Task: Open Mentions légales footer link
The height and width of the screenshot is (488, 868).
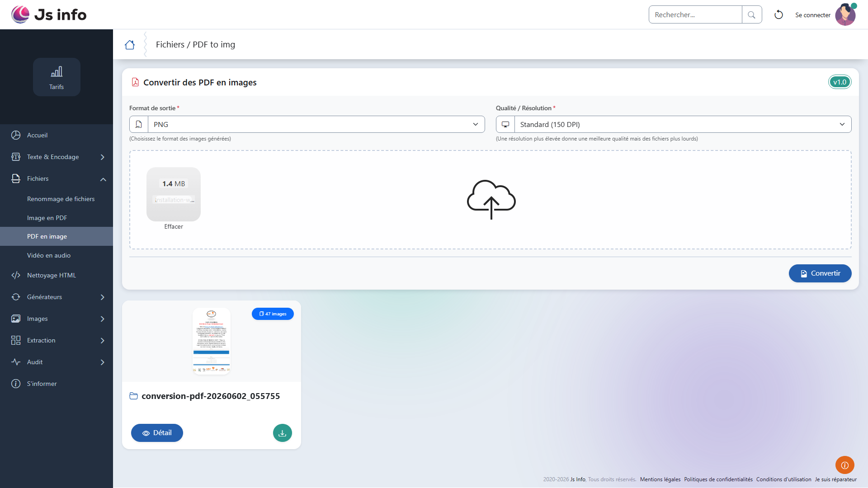Action: [x=660, y=479]
